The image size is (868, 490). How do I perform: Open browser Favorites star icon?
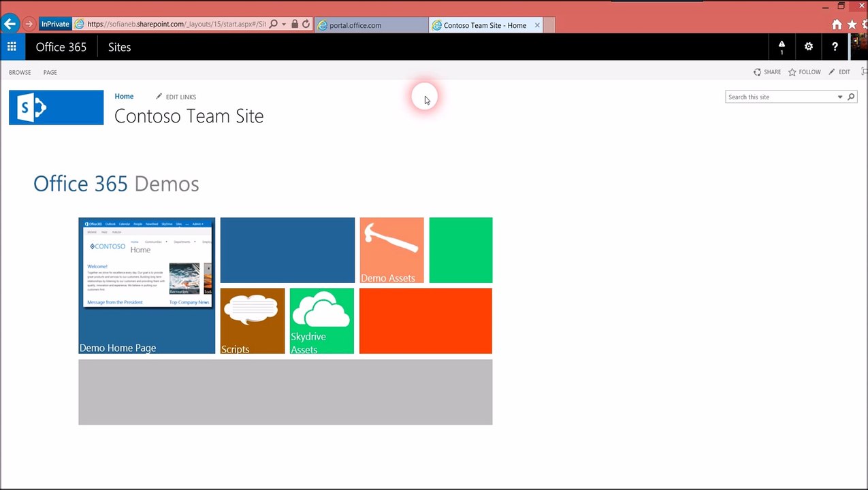852,24
